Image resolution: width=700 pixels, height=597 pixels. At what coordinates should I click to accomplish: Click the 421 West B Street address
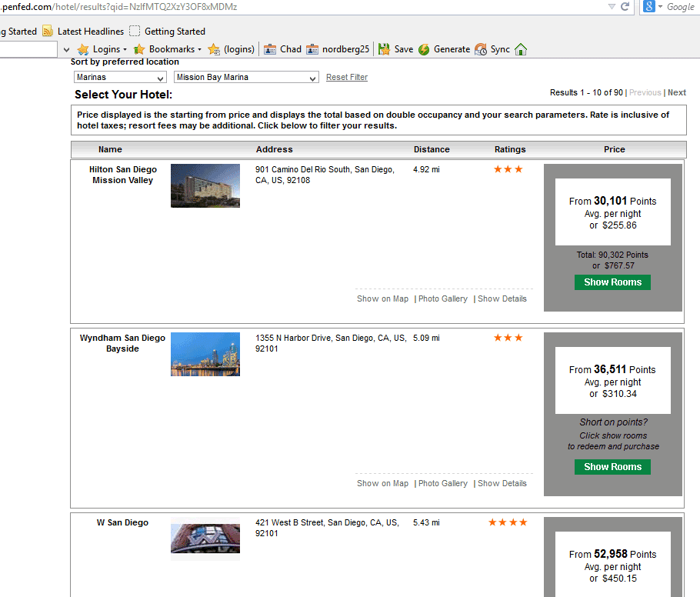[327, 528]
